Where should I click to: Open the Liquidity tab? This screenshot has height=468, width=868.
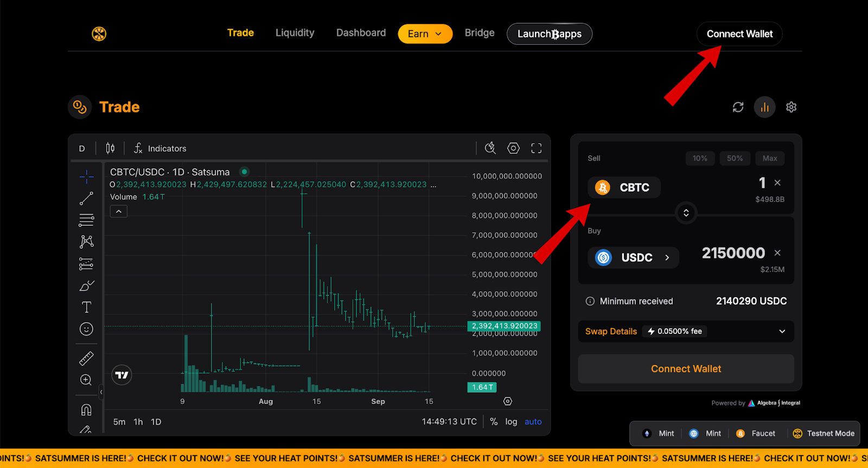295,33
